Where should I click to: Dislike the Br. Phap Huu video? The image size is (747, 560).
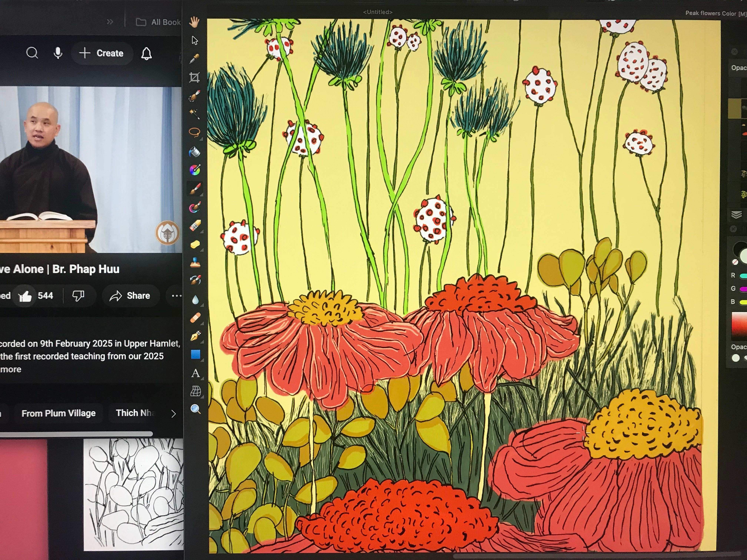pos(78,296)
